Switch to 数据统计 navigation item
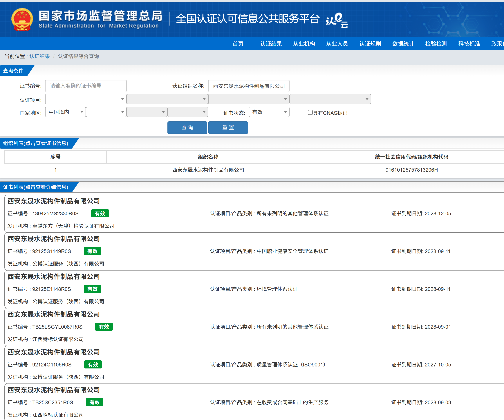Image resolution: width=504 pixels, height=420 pixels. click(403, 44)
